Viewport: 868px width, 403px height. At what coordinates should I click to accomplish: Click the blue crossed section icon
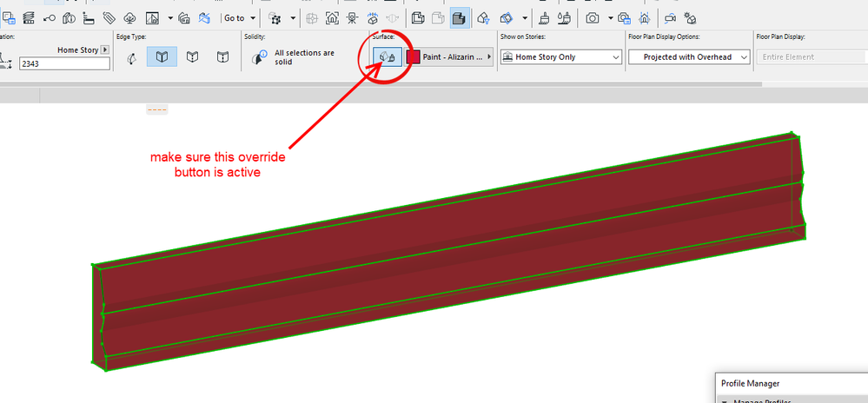point(205,18)
